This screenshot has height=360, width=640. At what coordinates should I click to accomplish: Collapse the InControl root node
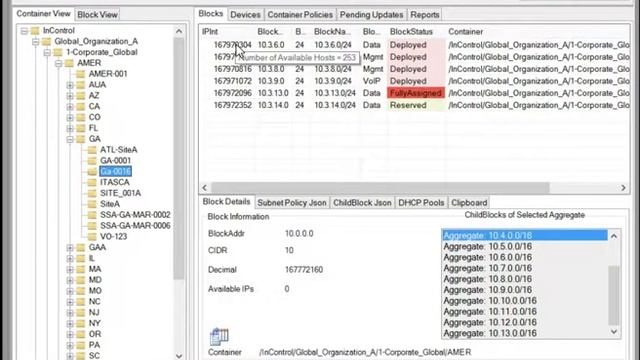tap(24, 31)
